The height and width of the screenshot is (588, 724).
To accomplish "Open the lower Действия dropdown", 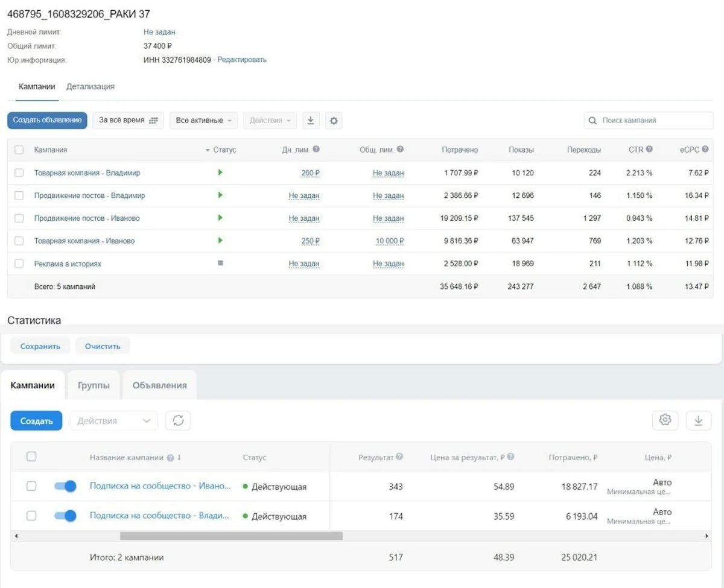I will (x=114, y=420).
